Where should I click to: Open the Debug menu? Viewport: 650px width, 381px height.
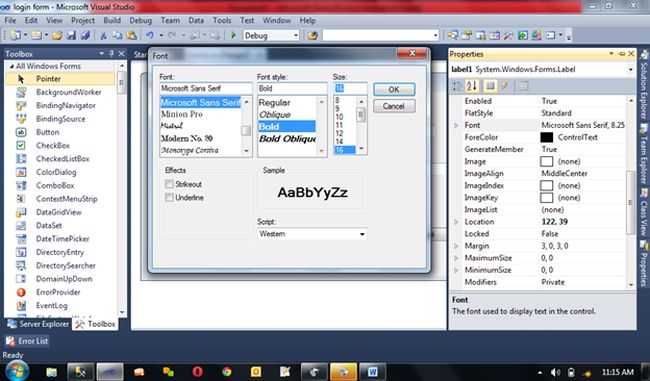coord(141,20)
